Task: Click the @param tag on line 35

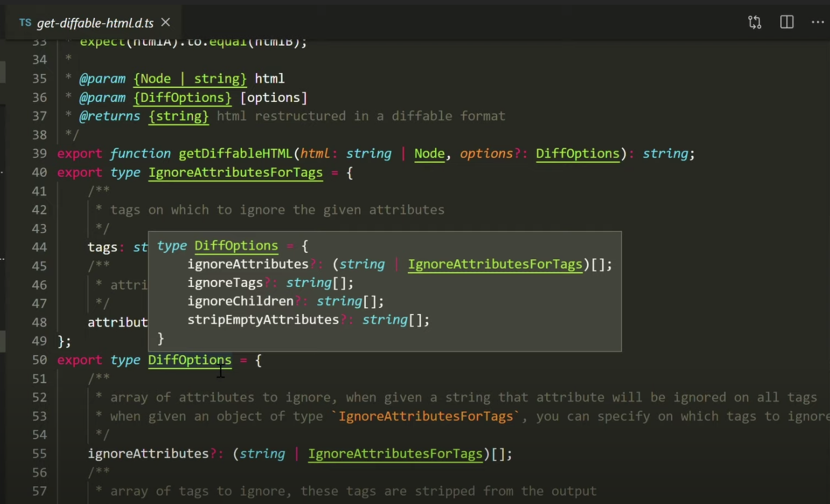Action: tap(103, 79)
